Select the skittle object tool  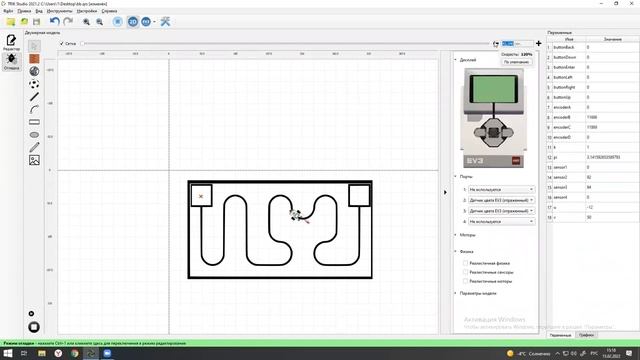click(x=34, y=71)
